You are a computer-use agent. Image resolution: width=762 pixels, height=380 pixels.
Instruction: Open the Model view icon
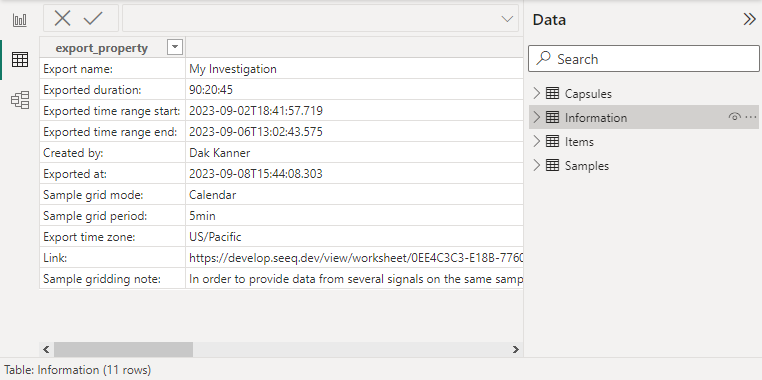[x=20, y=100]
